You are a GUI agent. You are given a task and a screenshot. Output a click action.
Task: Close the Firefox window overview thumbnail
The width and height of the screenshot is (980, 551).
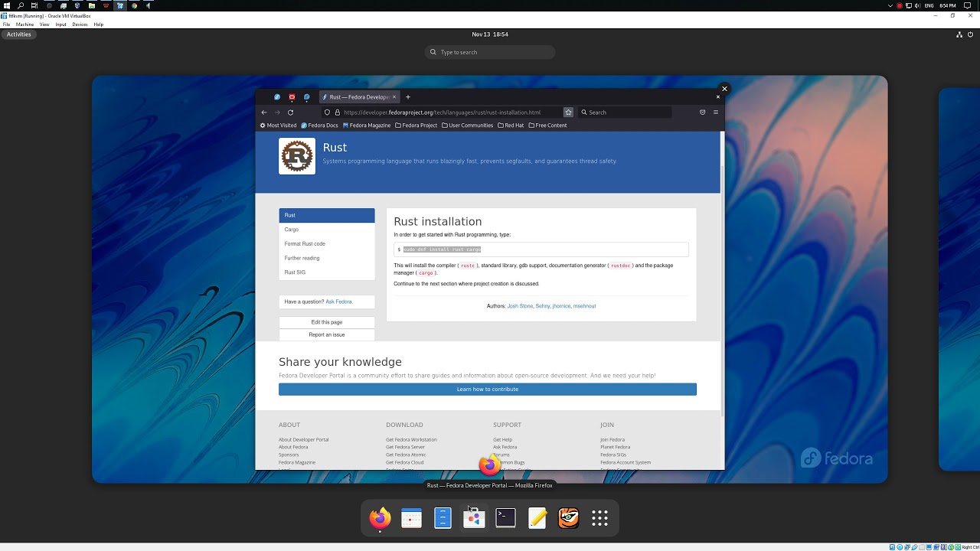click(x=724, y=89)
